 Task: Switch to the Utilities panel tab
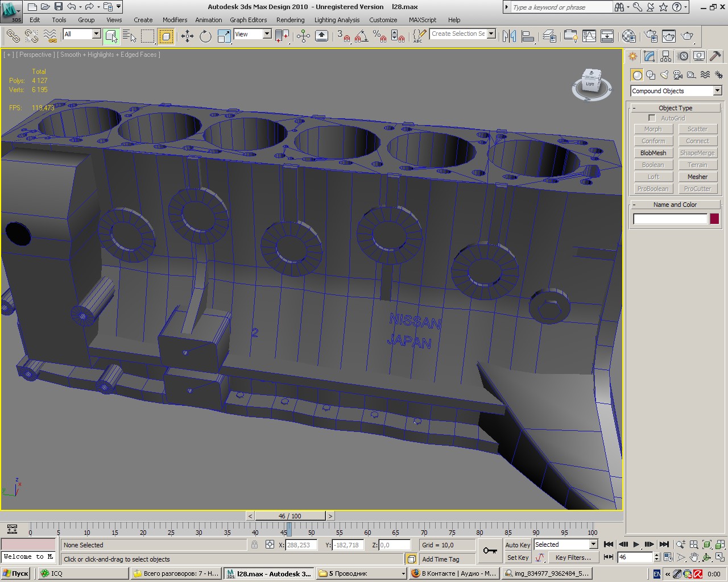[715, 56]
